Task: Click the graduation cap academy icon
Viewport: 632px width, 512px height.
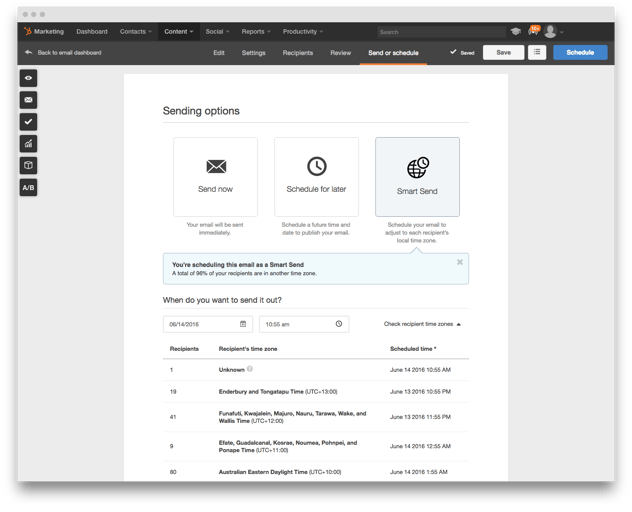Action: 515,32
